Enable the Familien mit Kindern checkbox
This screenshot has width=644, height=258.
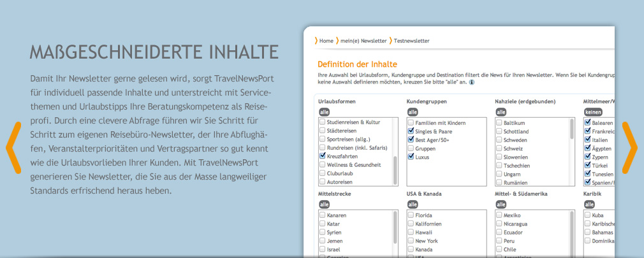pos(411,122)
